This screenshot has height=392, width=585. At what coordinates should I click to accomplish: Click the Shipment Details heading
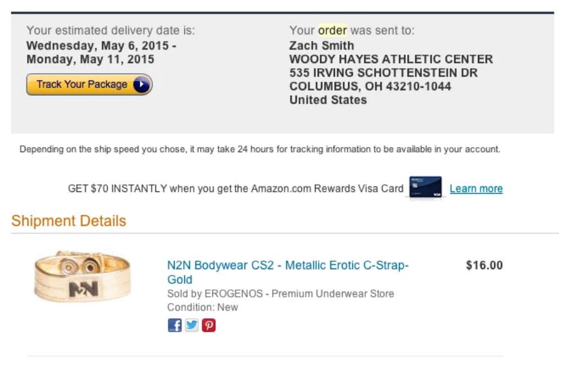[69, 221]
